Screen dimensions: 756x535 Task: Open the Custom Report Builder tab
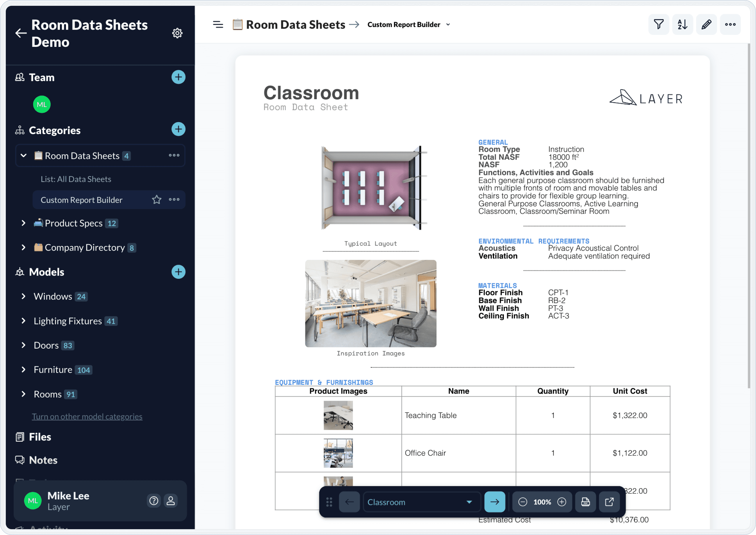coord(81,200)
